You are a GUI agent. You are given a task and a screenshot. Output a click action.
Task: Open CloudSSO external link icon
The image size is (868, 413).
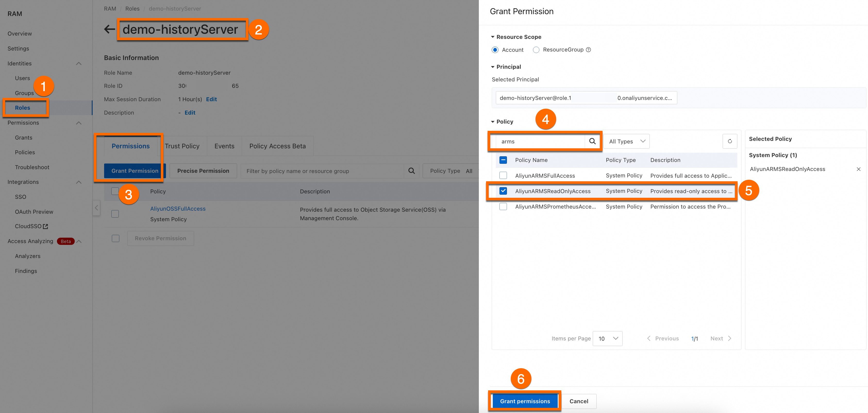point(46,227)
